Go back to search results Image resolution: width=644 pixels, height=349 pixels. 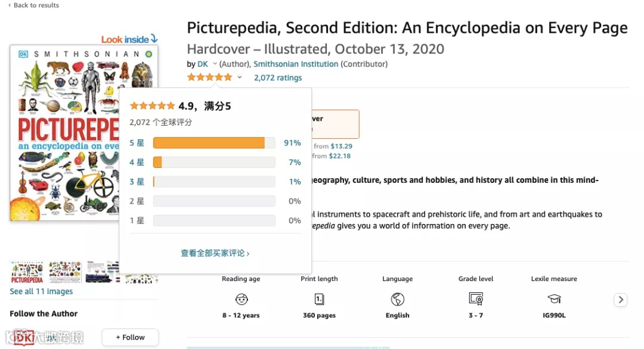click(x=33, y=5)
